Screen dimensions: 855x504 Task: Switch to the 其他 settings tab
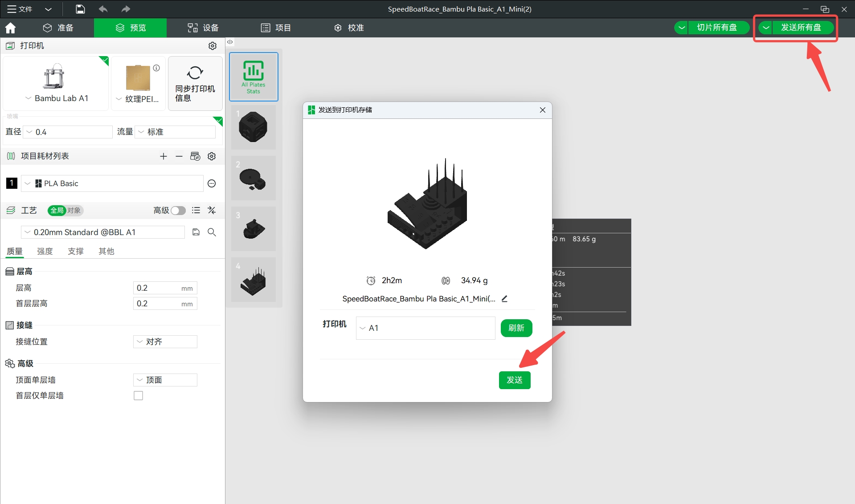pyautogui.click(x=106, y=252)
